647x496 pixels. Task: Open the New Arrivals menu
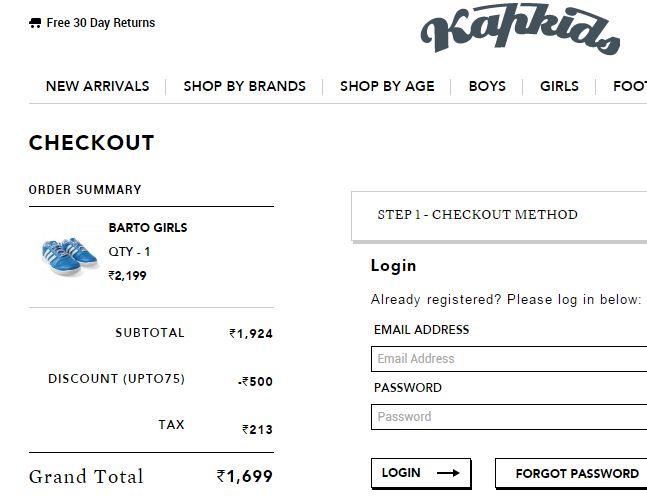pyautogui.click(x=97, y=86)
